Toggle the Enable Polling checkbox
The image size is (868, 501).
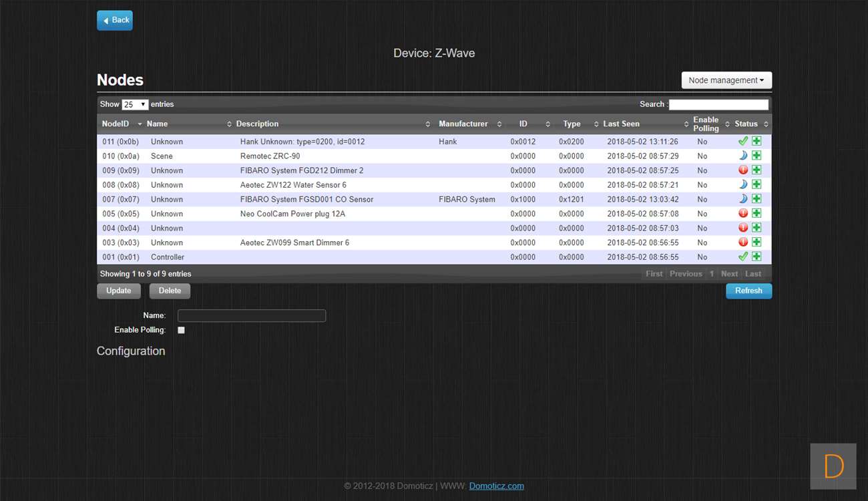tap(181, 330)
